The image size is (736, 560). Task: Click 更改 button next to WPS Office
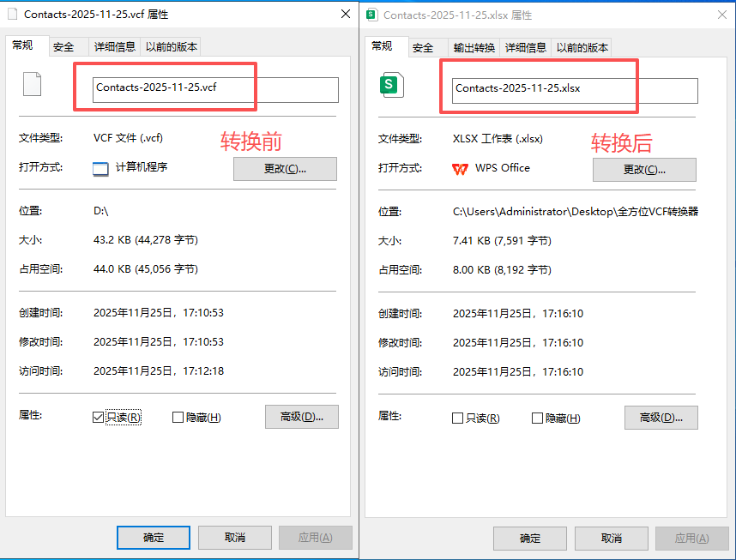click(x=644, y=170)
